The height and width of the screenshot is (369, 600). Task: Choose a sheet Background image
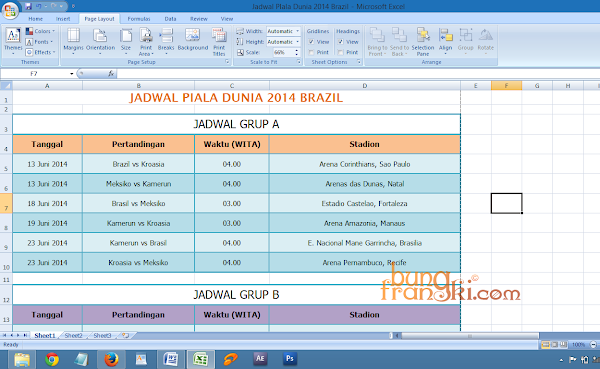pos(192,39)
